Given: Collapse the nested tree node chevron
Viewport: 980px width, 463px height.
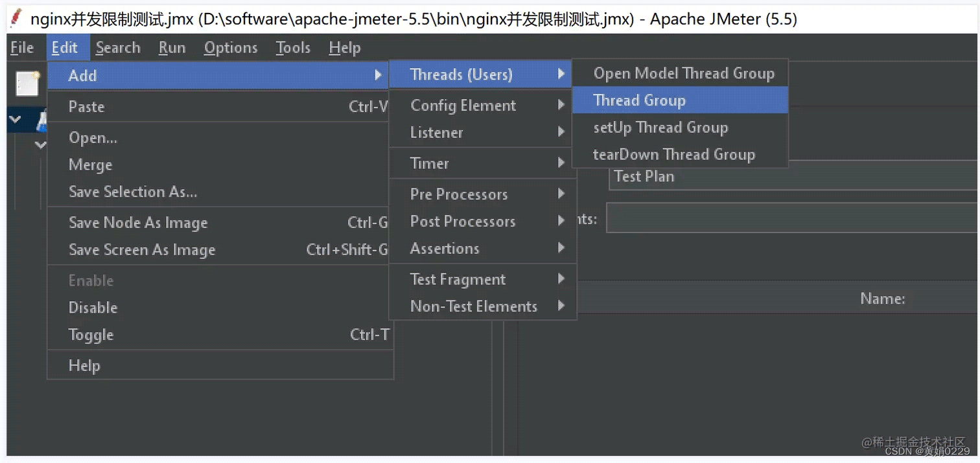Looking at the screenshot, I should pos(41,144).
